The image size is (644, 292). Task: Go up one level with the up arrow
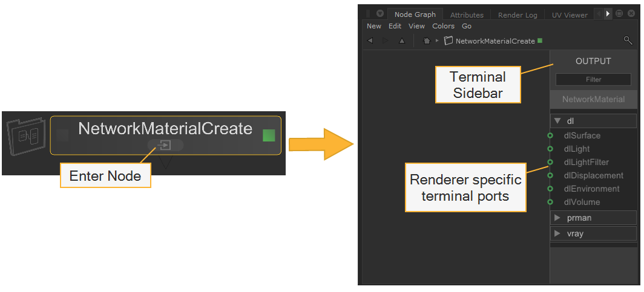point(402,41)
